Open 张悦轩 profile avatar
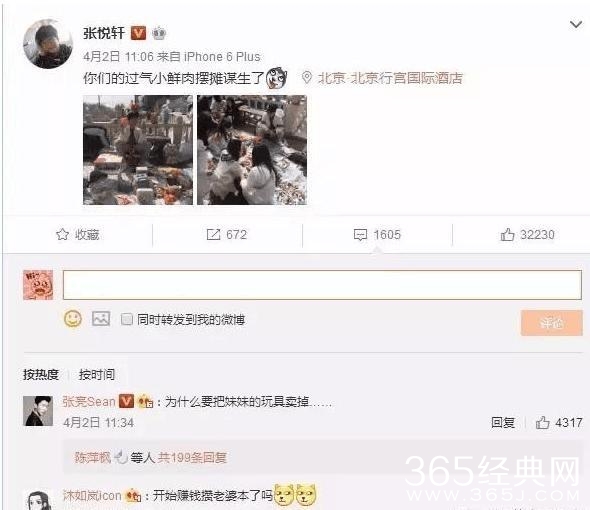Viewport: 590px width, 510px height. [x=47, y=44]
